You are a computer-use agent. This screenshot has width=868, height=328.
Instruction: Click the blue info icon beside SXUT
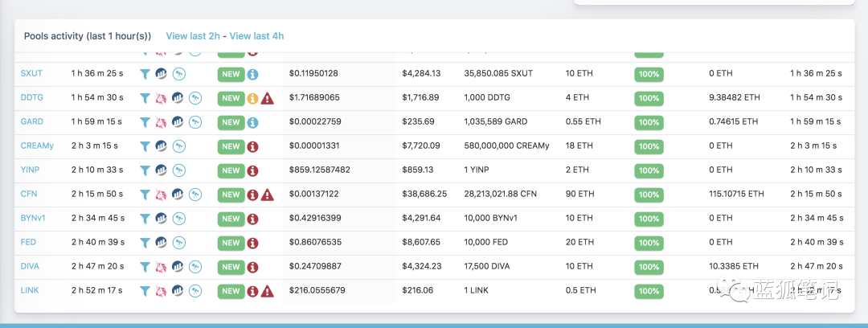(252, 74)
